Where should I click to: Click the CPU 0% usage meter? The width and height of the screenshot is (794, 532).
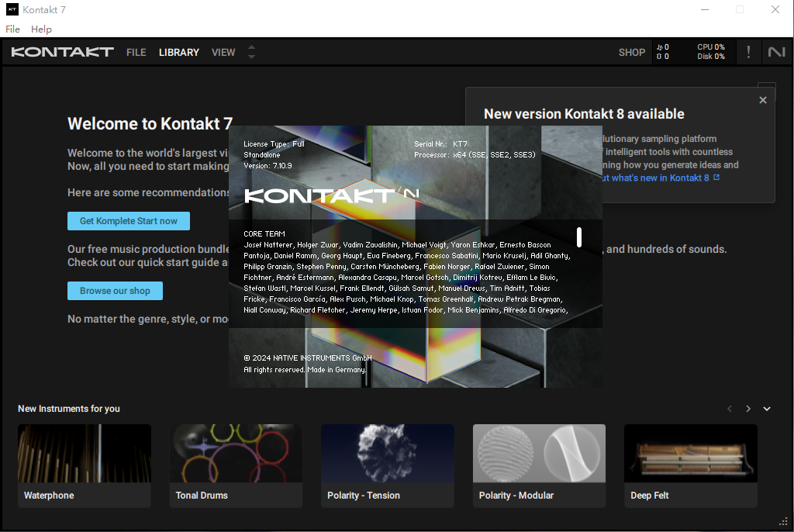click(710, 47)
